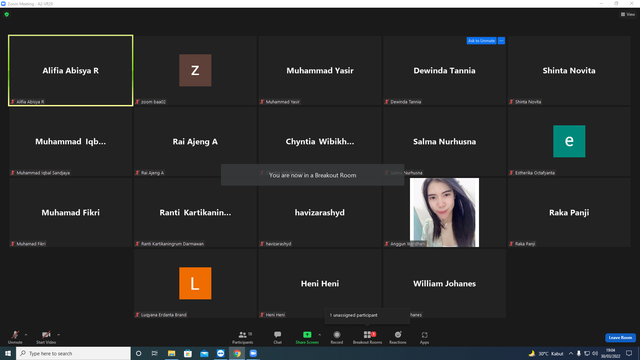
Task: Open Task View in the taskbar
Action: [x=155, y=353]
